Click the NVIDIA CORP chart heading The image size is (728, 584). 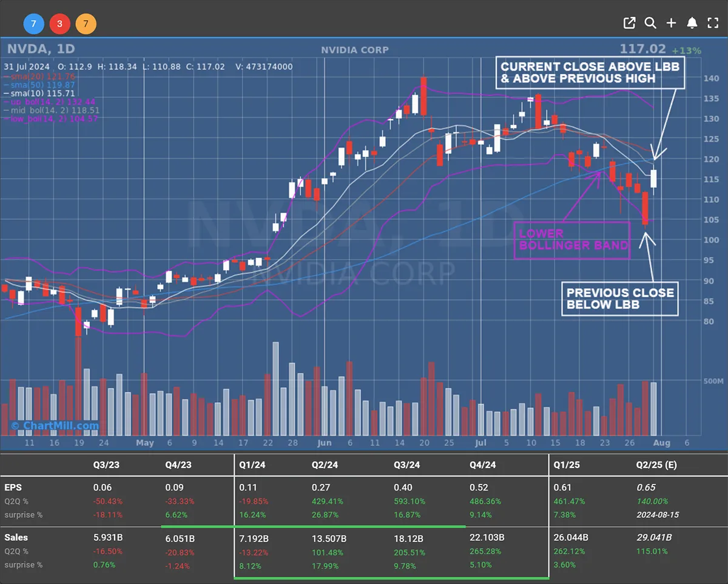tap(355, 50)
